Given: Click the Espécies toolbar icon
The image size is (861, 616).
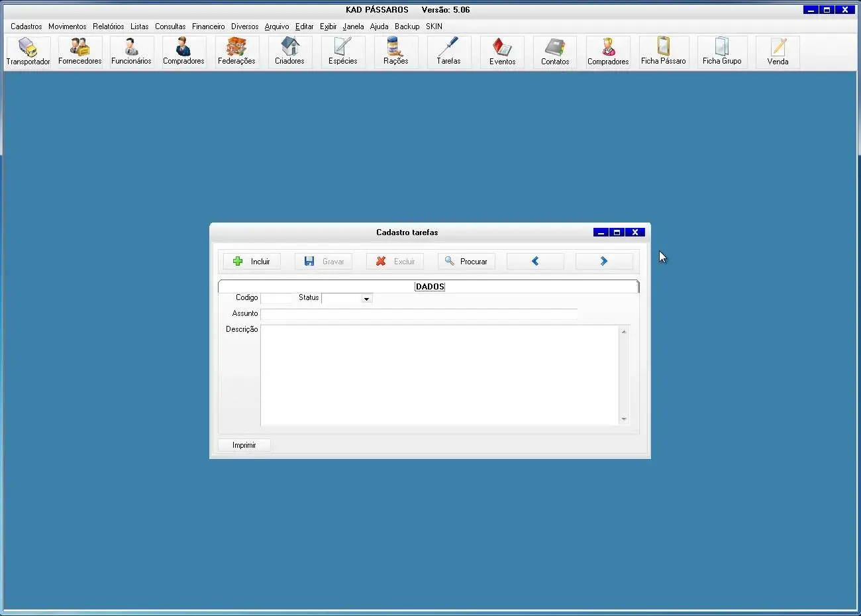Looking at the screenshot, I should click(x=342, y=52).
